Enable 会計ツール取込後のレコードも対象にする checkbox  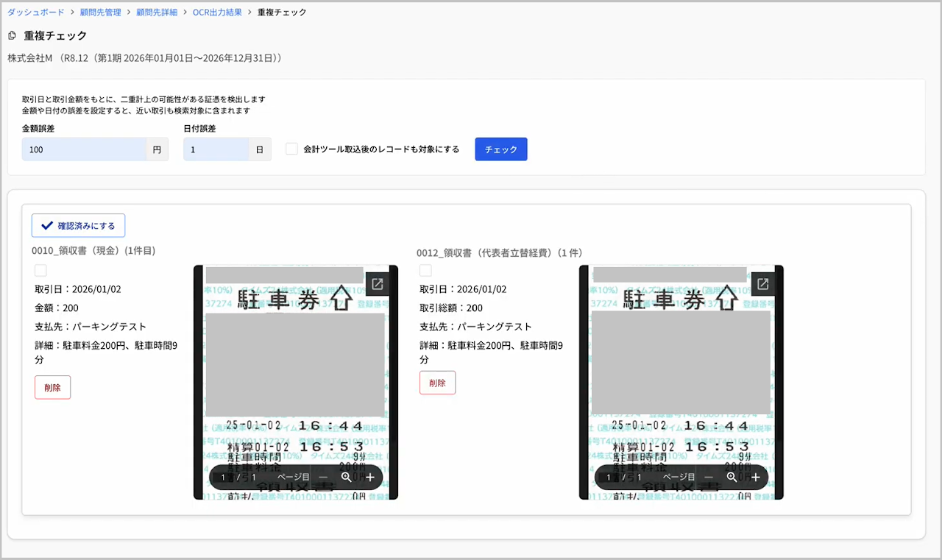(292, 149)
